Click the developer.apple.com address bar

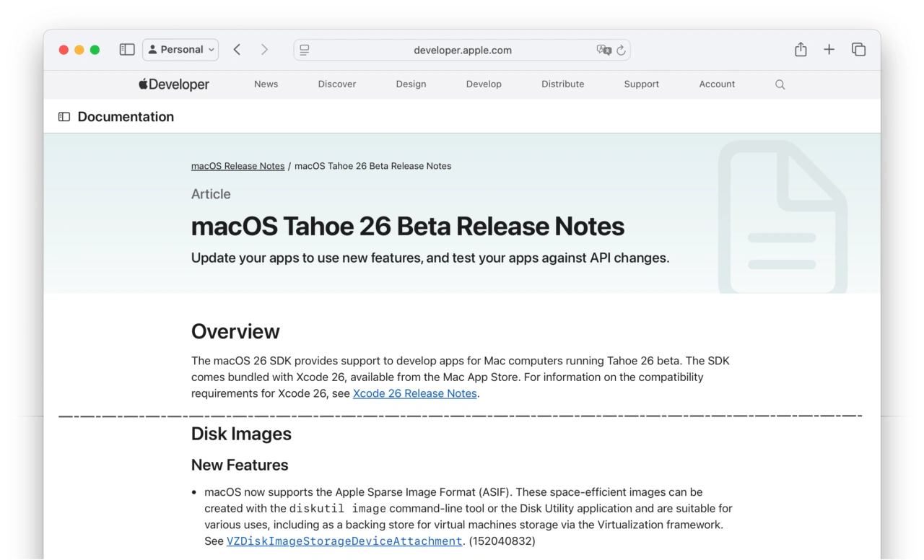[462, 50]
